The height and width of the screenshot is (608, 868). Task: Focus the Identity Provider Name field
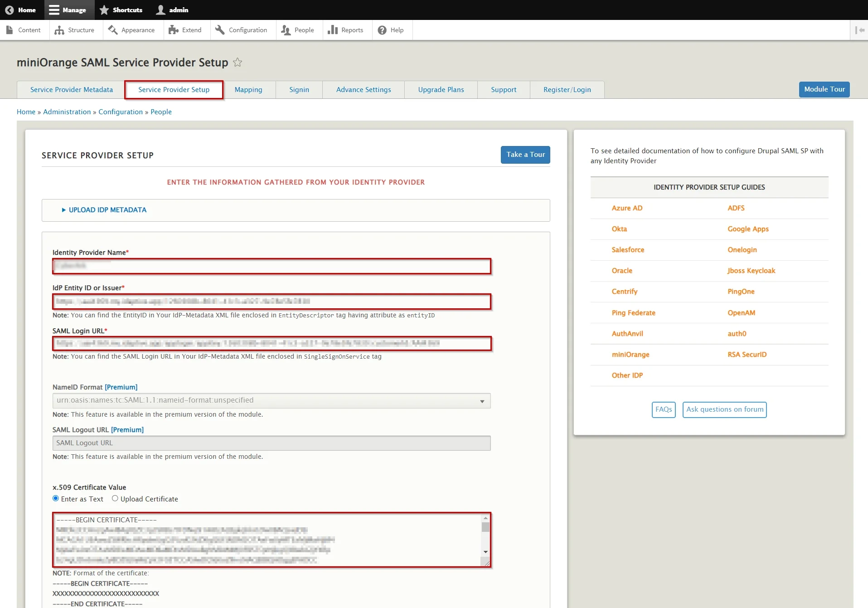pos(272,266)
